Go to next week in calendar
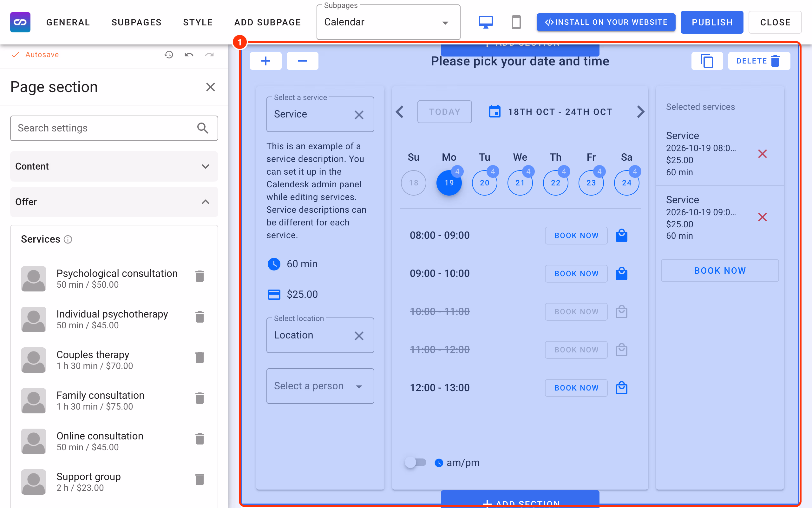The height and width of the screenshot is (508, 812). pos(640,112)
